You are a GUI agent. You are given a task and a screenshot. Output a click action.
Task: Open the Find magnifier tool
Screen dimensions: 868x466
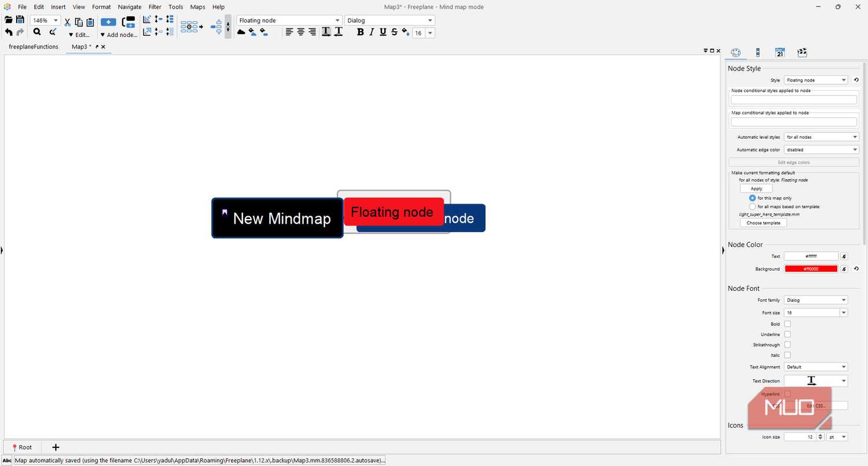pyautogui.click(x=37, y=32)
